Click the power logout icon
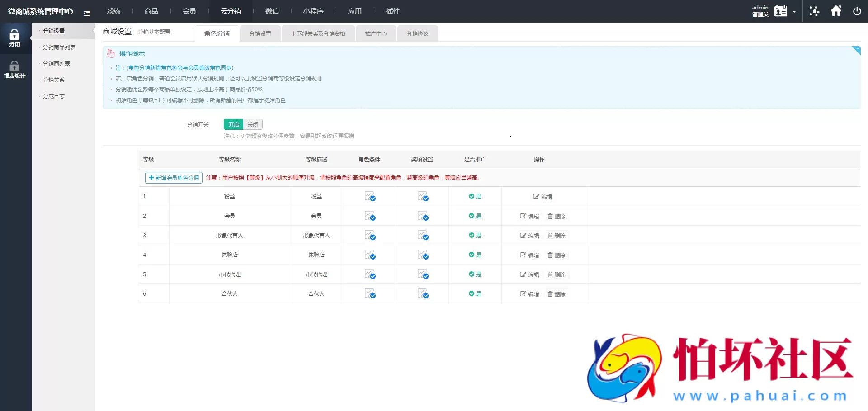 (x=857, y=11)
